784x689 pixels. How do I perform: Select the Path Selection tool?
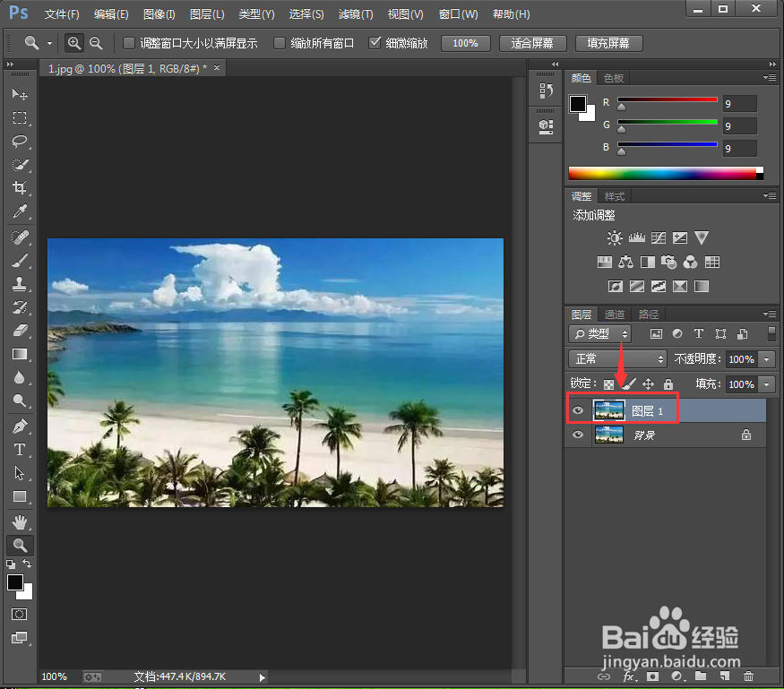20,473
